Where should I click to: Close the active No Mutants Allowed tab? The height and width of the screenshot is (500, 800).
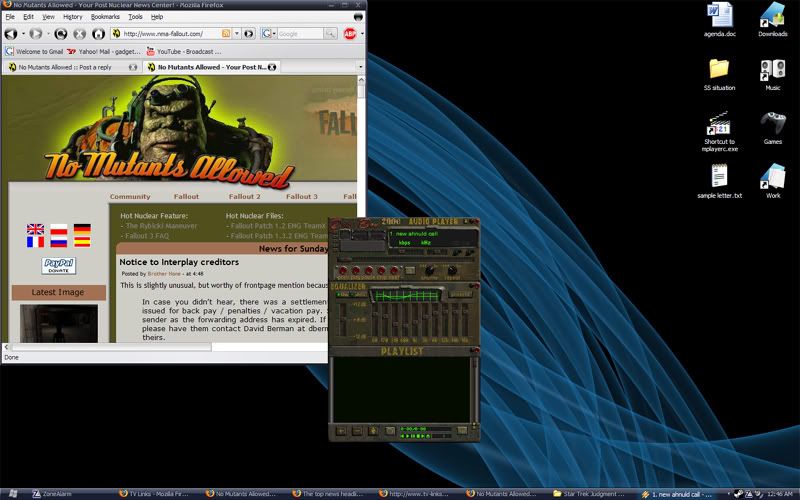[x=272, y=67]
